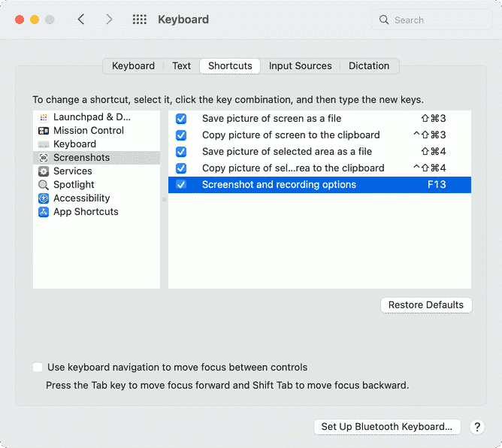Click the ⇧⌘4 key combination
The width and height of the screenshot is (502, 448).
[434, 152]
